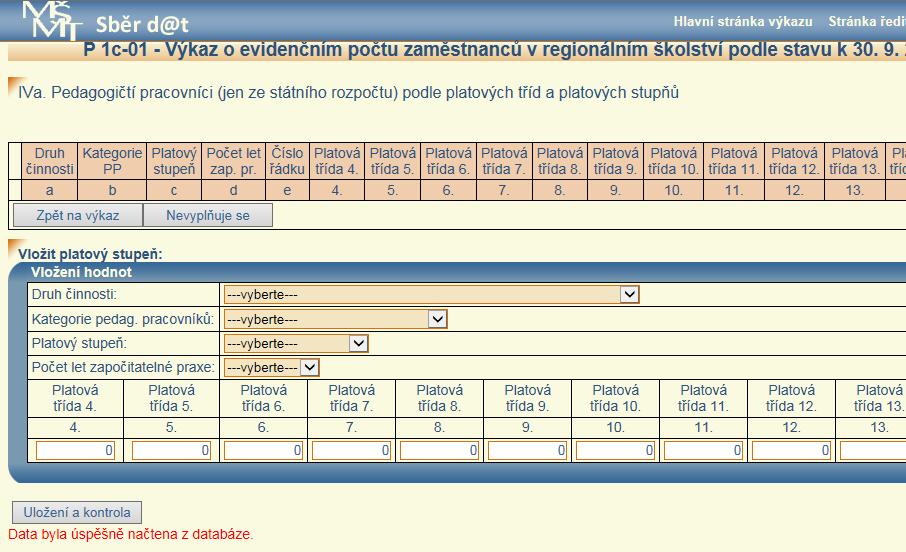
Task: Open the Druh činnosti dropdown
Action: (x=431, y=295)
